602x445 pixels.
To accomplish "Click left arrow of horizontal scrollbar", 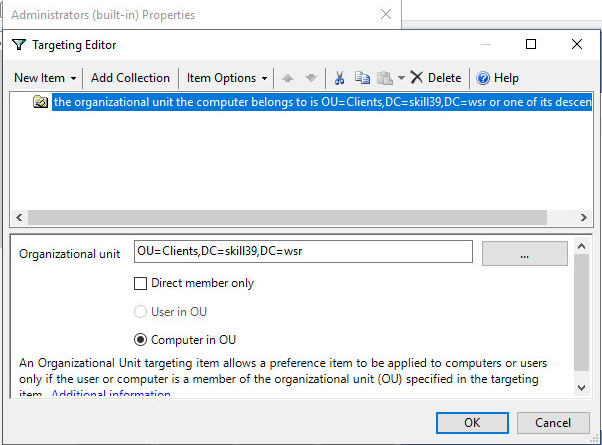I will (19, 218).
